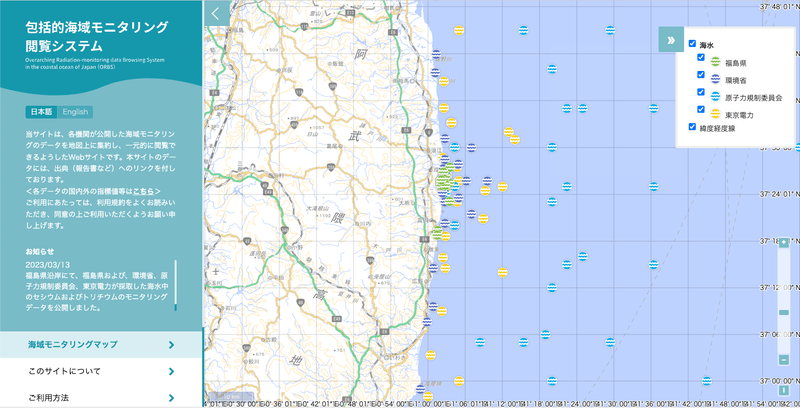Viewport: 800px width, 408px height.
Task: Select the northernmost yellow TEPCO offshore marker
Action: point(459,30)
